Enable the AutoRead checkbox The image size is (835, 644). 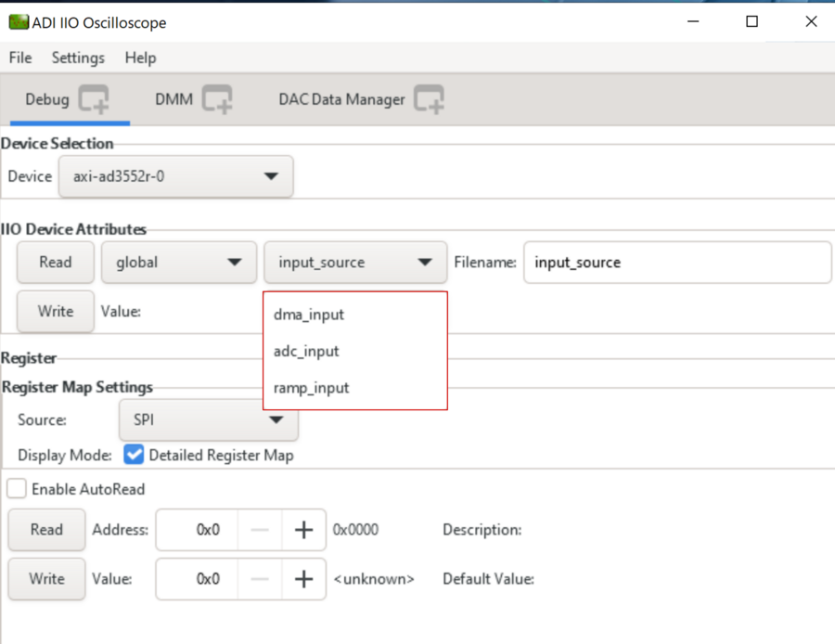17,489
